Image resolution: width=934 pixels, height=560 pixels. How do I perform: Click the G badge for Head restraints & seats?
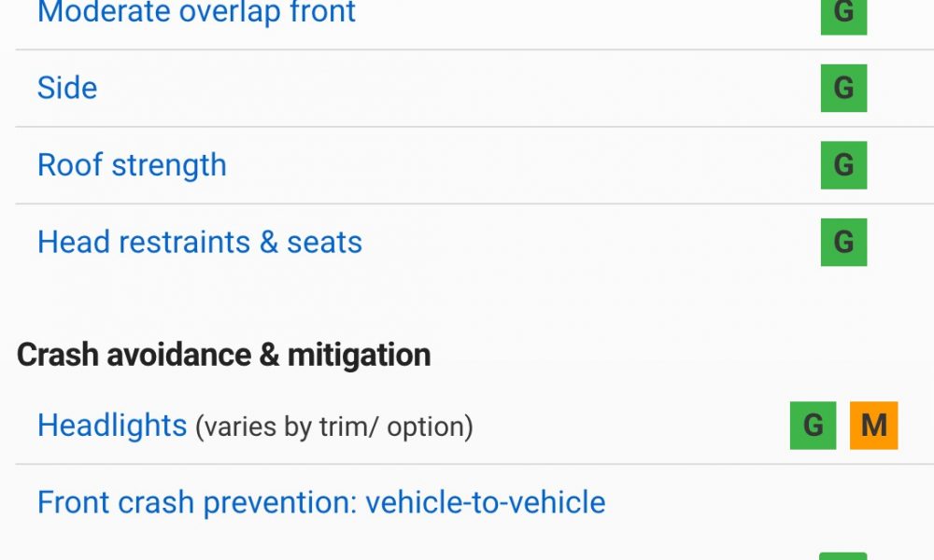(843, 243)
